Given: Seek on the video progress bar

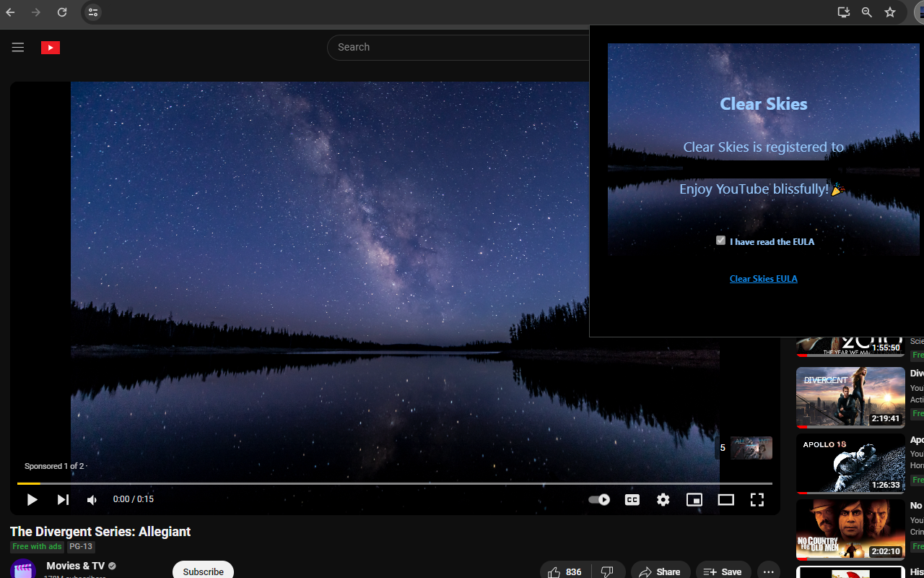Looking at the screenshot, I should pyautogui.click(x=395, y=483).
